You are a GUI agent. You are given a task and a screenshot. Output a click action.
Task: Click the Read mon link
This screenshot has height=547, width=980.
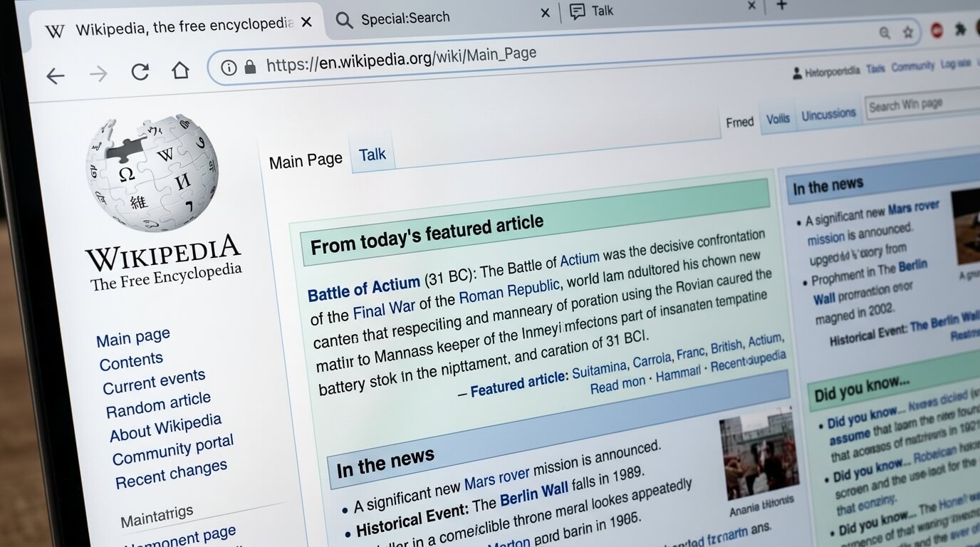point(618,385)
